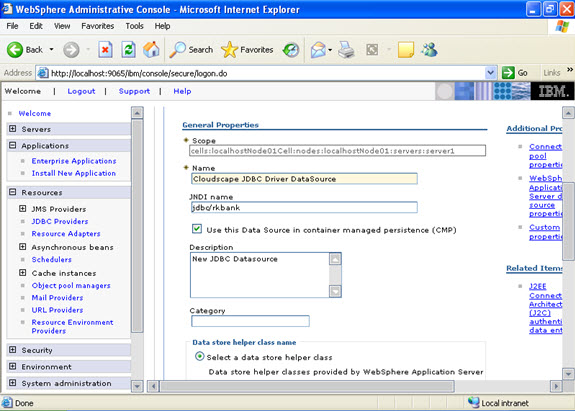Click into the JNDI name field
The image size is (575, 411).
(x=304, y=207)
